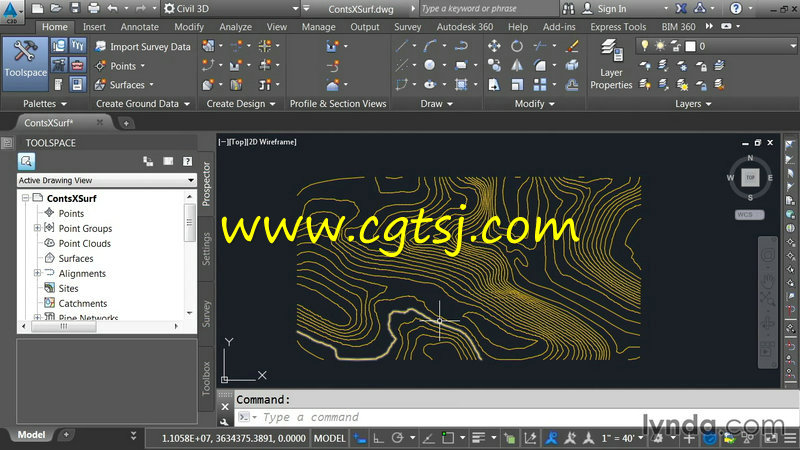Screen dimensions: 800x450
Task: Select Surfaces in Prospector tree
Action: [x=76, y=258]
